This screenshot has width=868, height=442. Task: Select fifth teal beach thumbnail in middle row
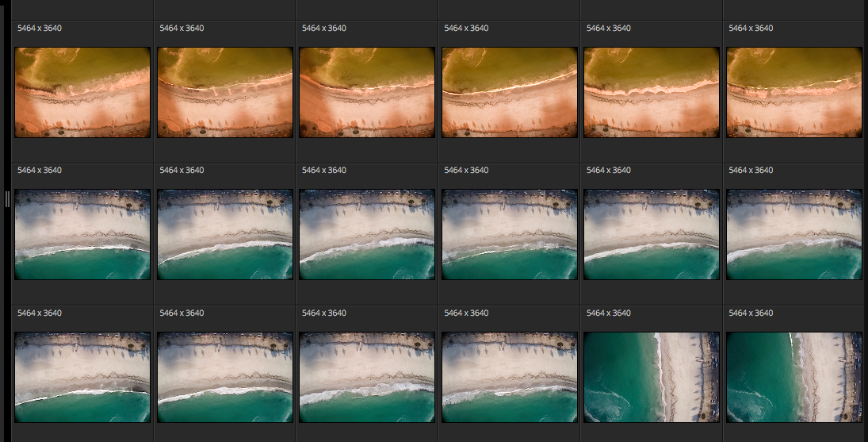(x=652, y=234)
